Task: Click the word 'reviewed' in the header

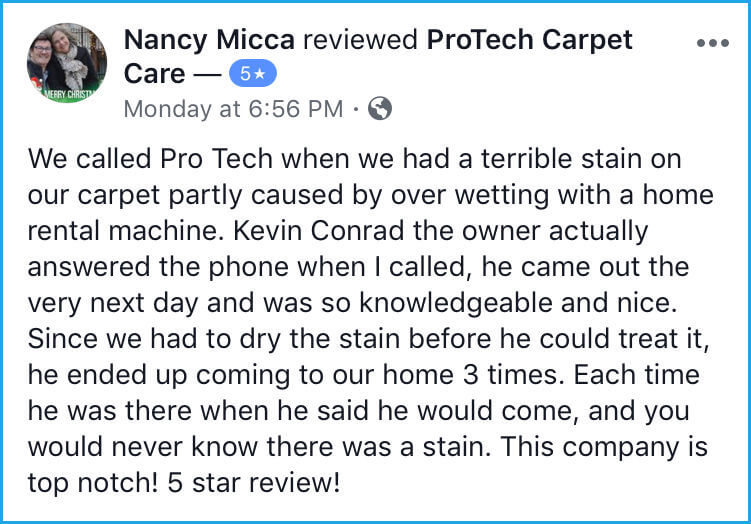Action: 360,40
